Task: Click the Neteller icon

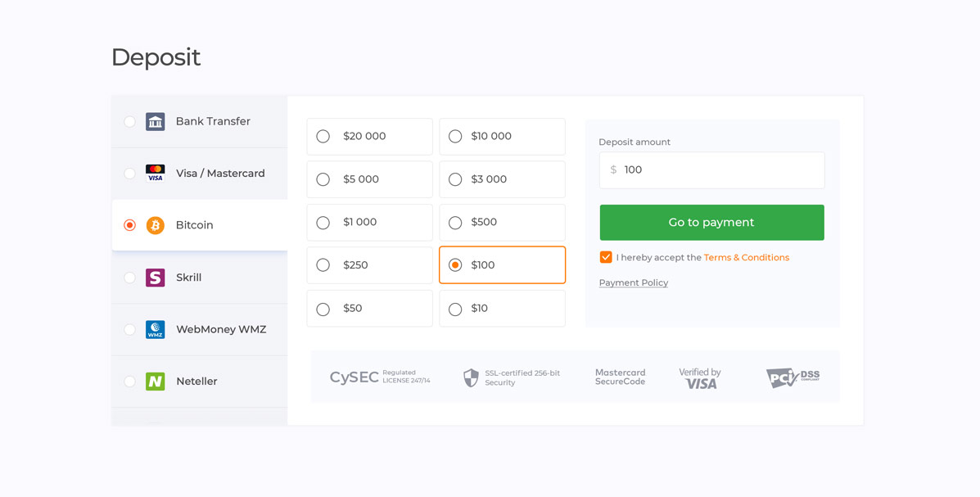Action: pos(156,381)
